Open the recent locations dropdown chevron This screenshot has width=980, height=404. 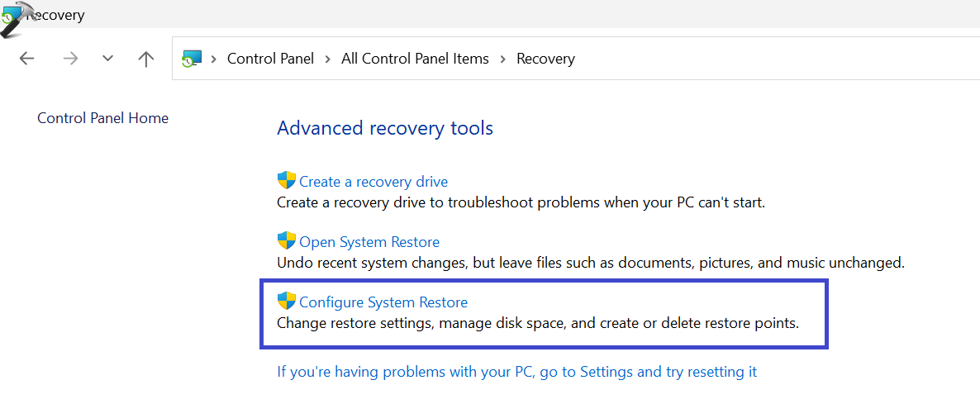(107, 59)
